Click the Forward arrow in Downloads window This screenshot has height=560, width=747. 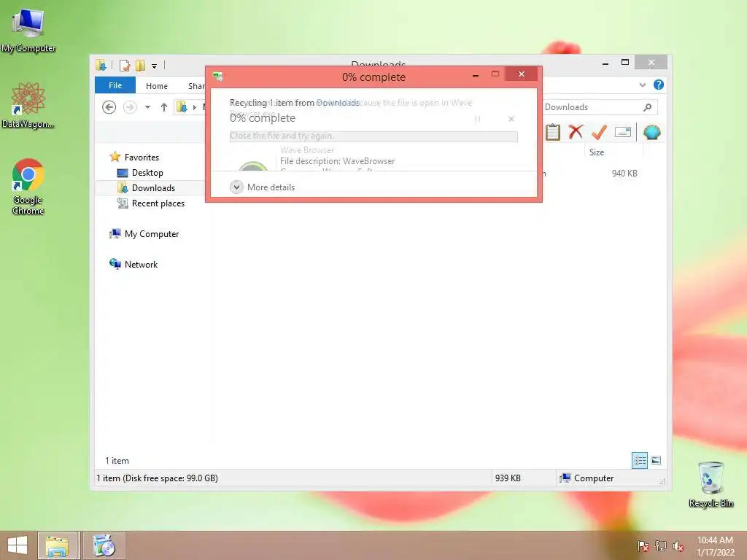point(130,107)
